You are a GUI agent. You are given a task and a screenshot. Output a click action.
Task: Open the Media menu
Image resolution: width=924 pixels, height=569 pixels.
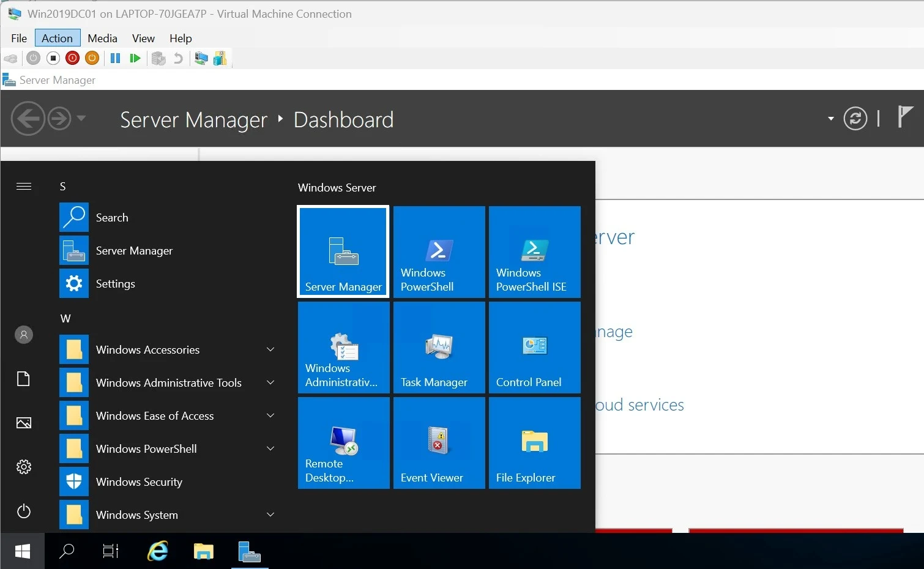102,38
